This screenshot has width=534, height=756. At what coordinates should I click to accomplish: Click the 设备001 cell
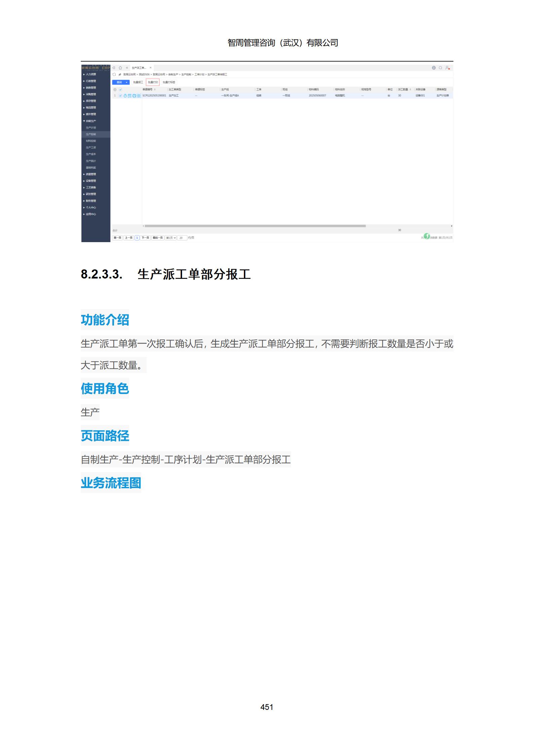[x=420, y=96]
